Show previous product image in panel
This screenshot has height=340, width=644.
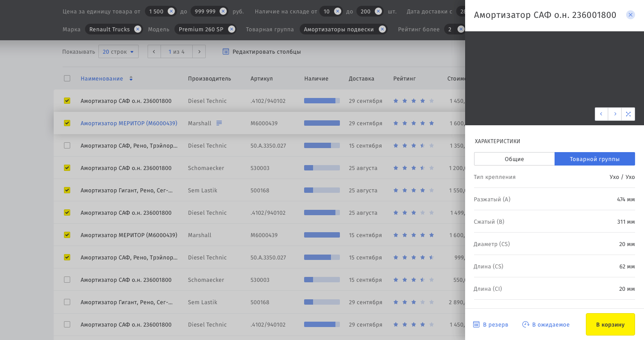602,114
